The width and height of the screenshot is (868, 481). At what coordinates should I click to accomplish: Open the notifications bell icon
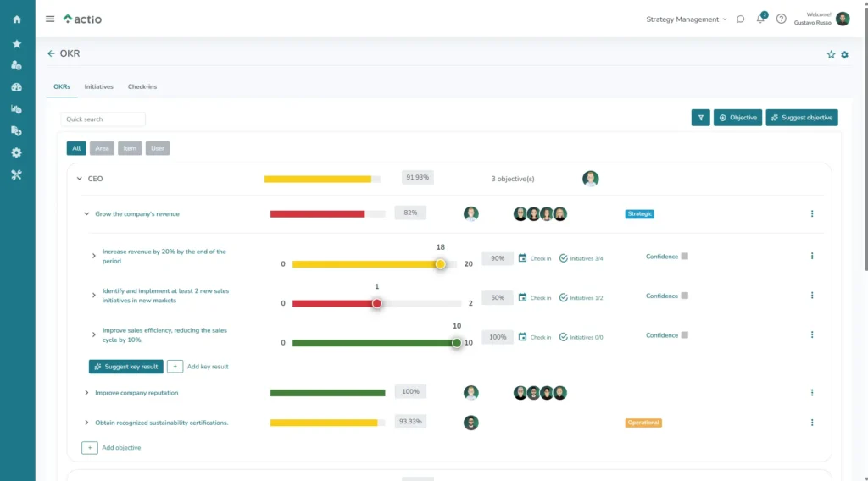pos(760,19)
